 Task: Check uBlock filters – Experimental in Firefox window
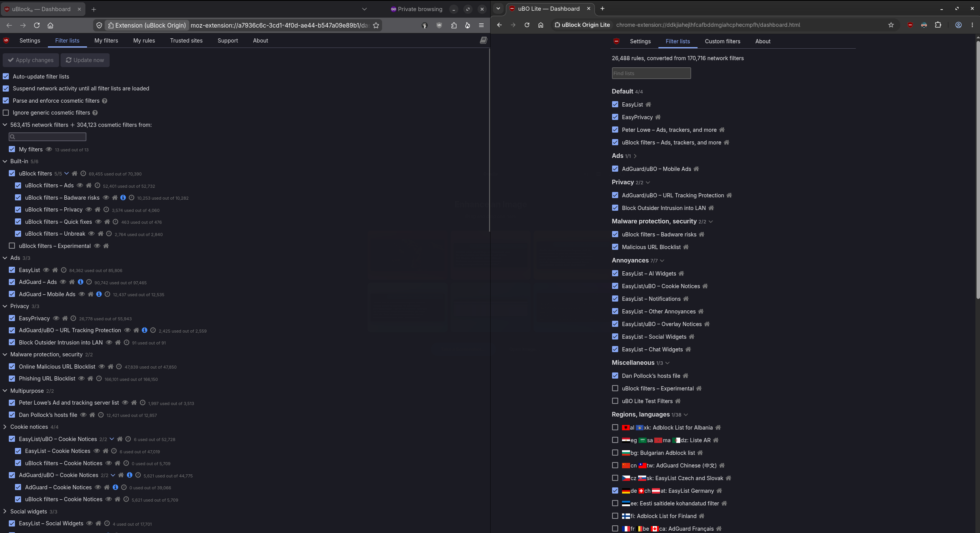(12, 246)
